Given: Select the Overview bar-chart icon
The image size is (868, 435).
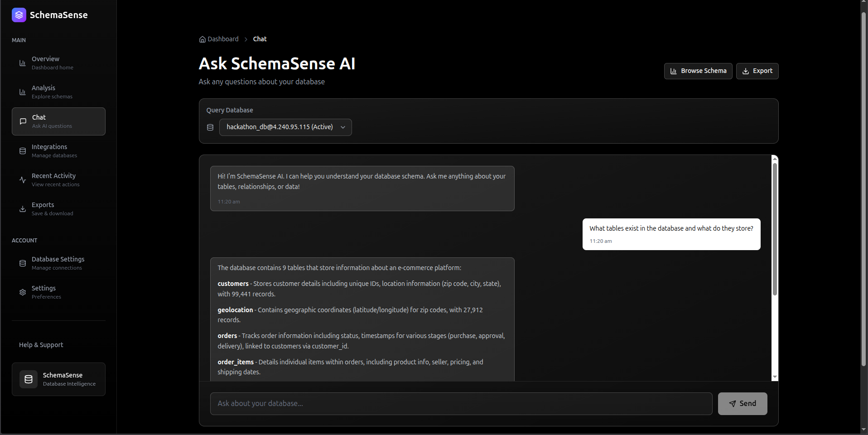Looking at the screenshot, I should click(x=23, y=63).
